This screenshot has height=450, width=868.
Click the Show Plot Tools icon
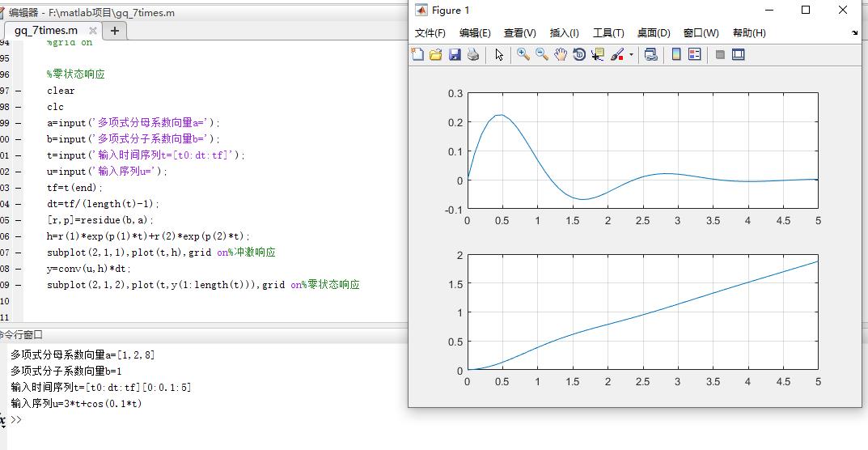pos(739,54)
